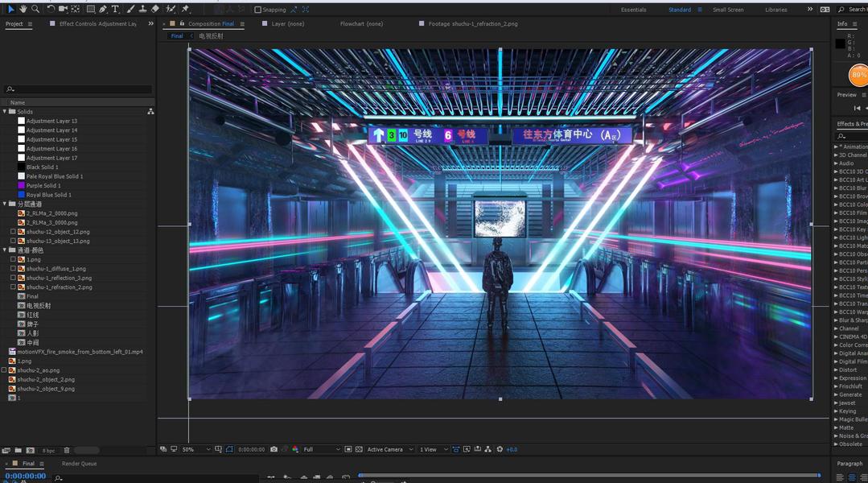
Task: Click the Always Preview This View icon
Action: coord(163,449)
